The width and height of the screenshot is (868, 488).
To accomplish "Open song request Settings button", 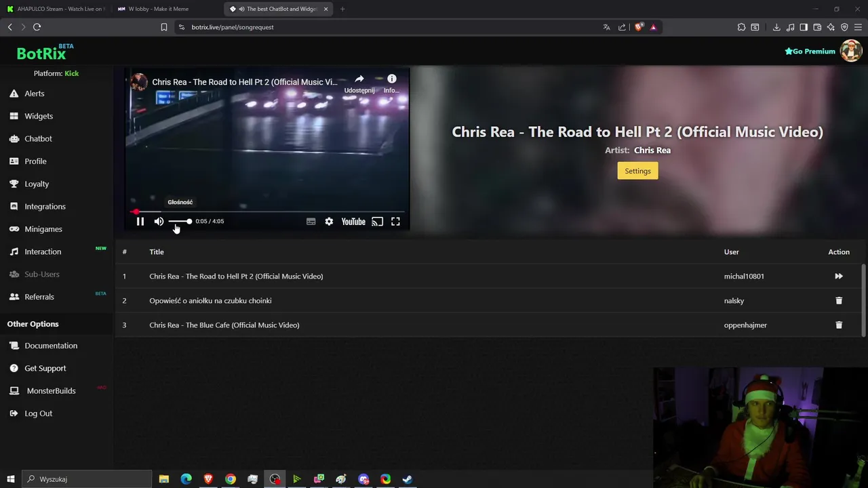I will tap(637, 171).
